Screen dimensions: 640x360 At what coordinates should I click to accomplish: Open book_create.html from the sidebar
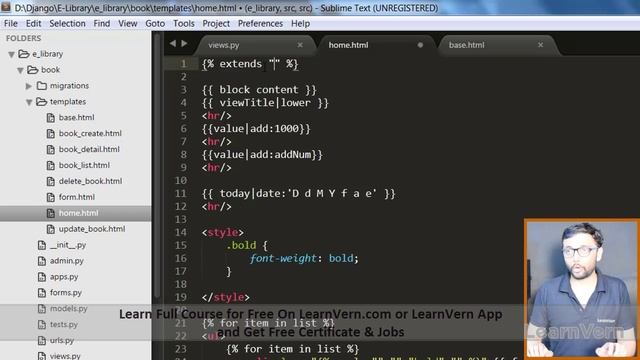[x=90, y=133]
